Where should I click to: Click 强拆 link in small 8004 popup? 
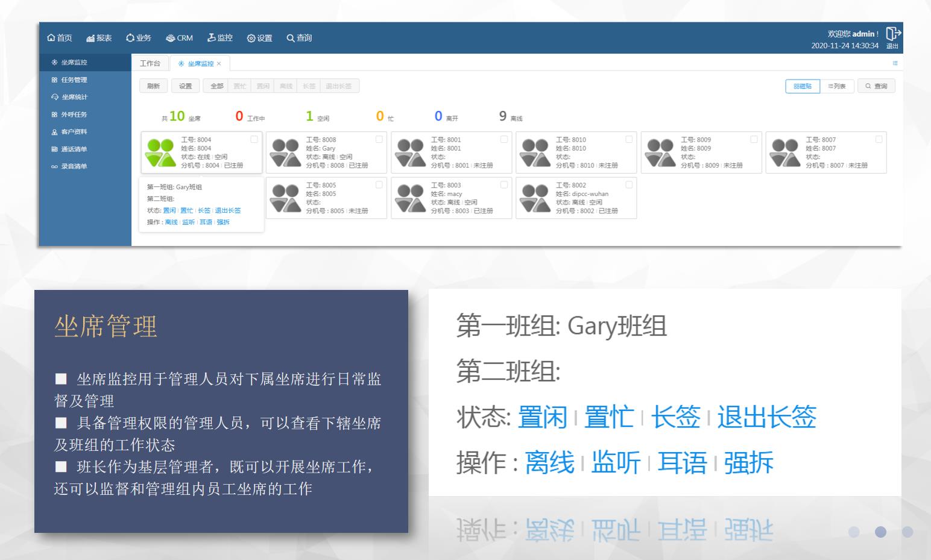click(223, 222)
